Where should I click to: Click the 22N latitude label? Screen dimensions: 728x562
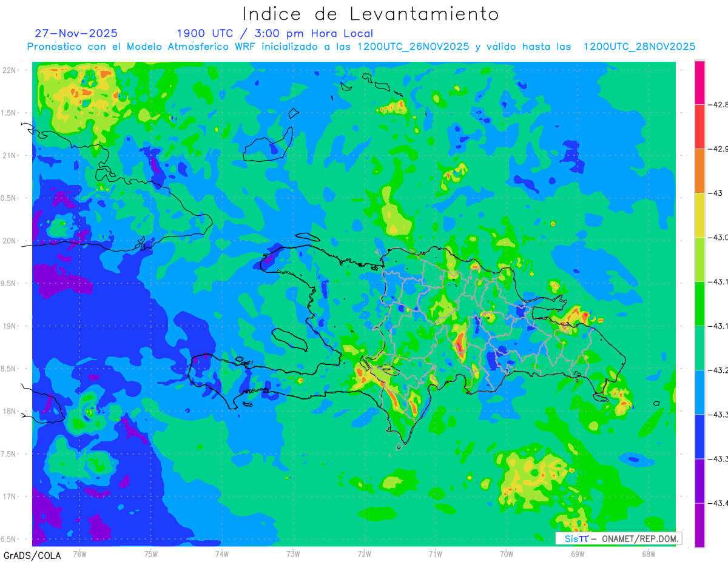[x=10, y=70]
